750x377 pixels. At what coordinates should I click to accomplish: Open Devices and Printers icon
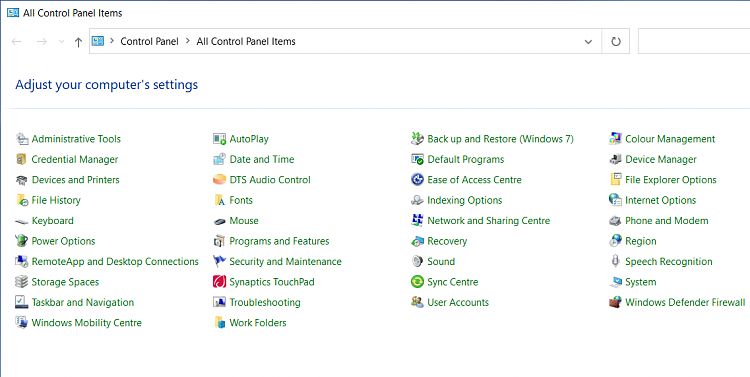pyautogui.click(x=22, y=180)
